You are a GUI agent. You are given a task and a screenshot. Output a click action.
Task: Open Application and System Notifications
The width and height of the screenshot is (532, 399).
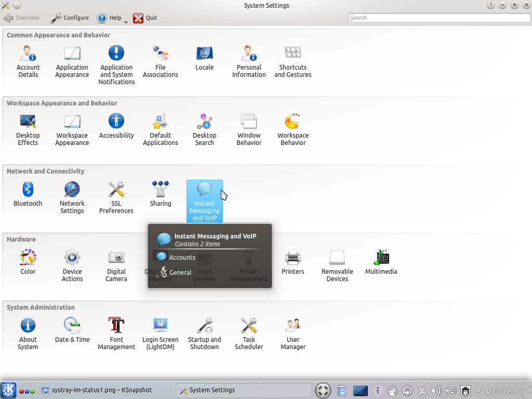116,65
